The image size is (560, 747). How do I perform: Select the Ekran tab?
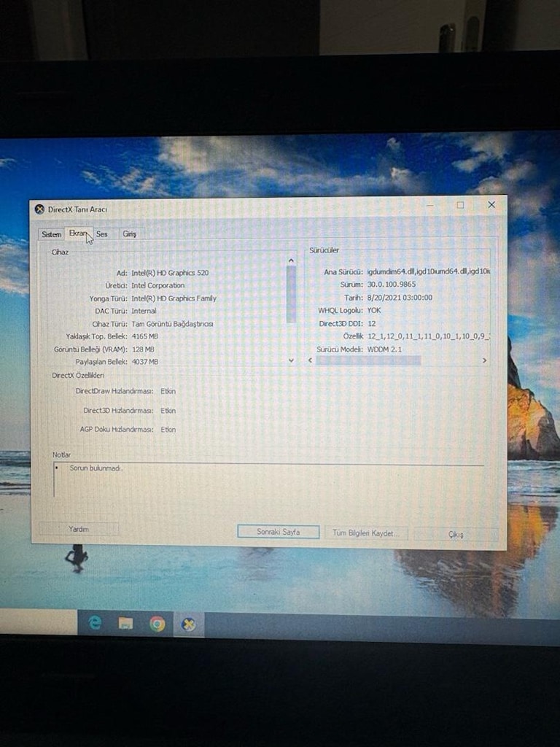click(79, 233)
